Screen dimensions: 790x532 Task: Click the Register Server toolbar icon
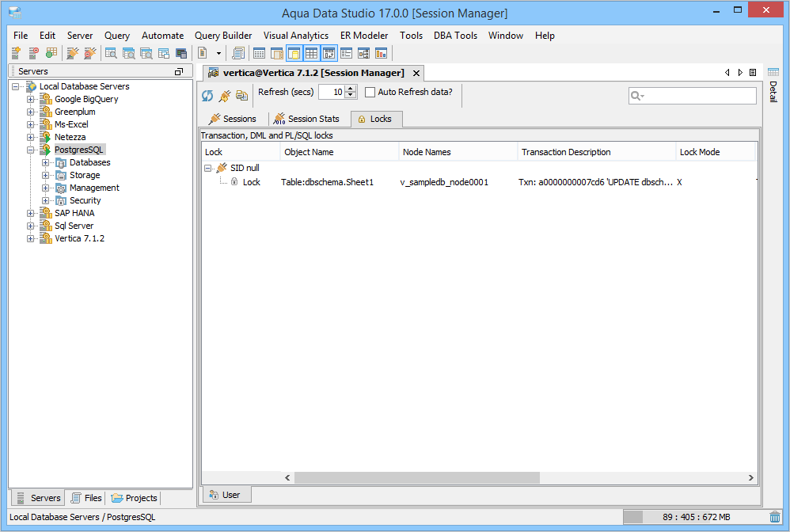[16, 53]
